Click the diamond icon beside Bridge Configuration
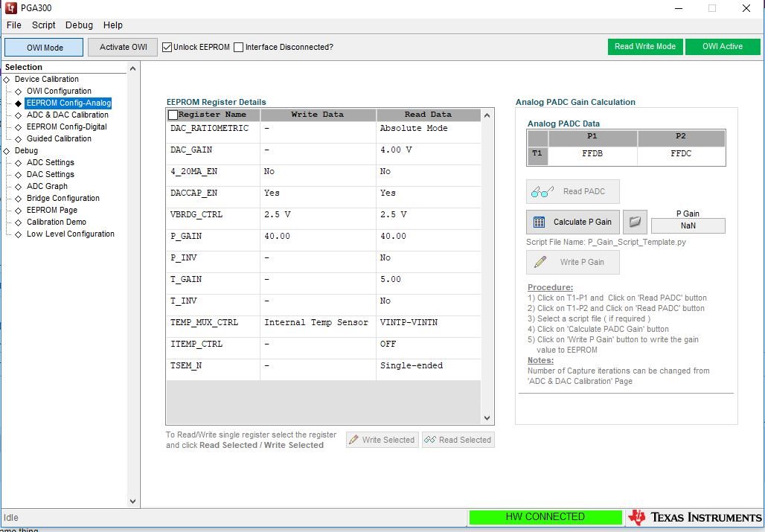765x532 pixels. click(x=19, y=199)
